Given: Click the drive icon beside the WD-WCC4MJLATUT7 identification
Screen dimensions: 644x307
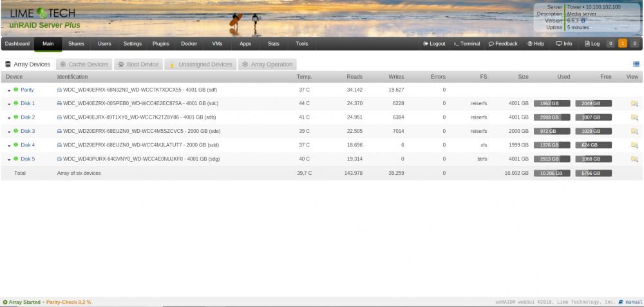Looking at the screenshot, I should click(x=59, y=145).
